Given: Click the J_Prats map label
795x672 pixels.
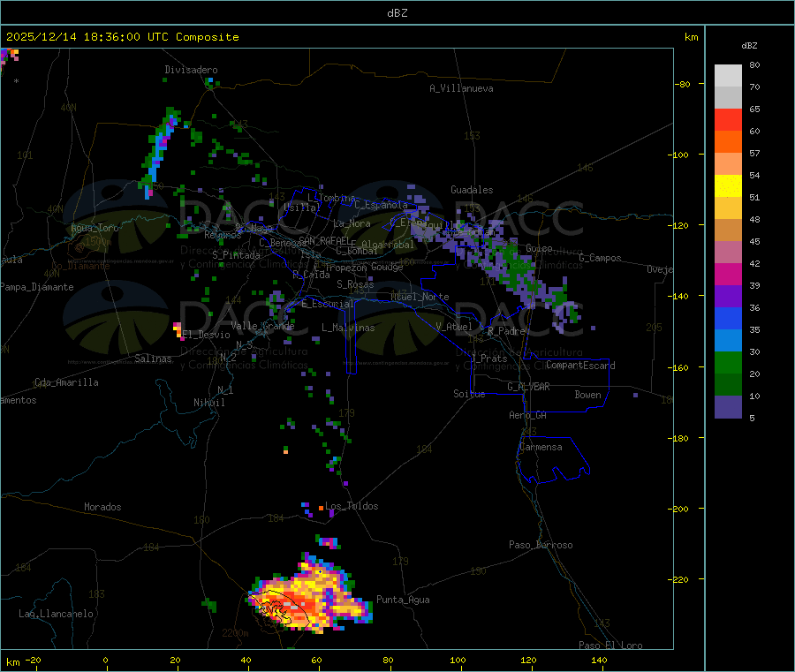Looking at the screenshot, I should (489, 359).
